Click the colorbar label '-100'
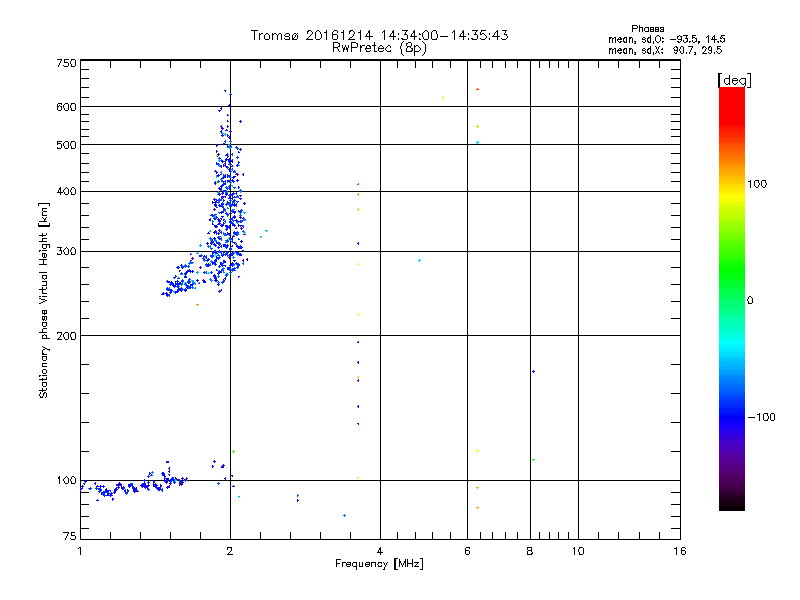800x600 pixels. coord(762,417)
